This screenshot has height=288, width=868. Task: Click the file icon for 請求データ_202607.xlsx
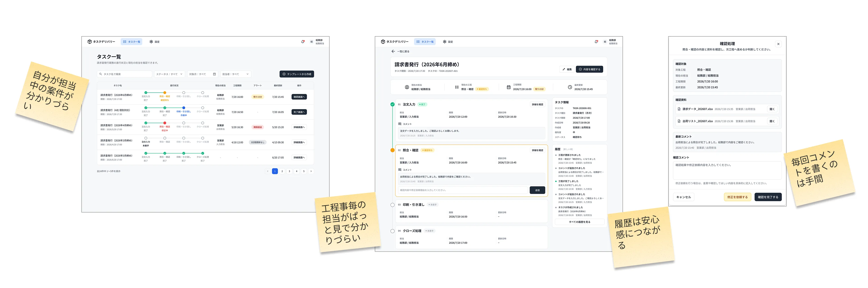click(x=679, y=109)
